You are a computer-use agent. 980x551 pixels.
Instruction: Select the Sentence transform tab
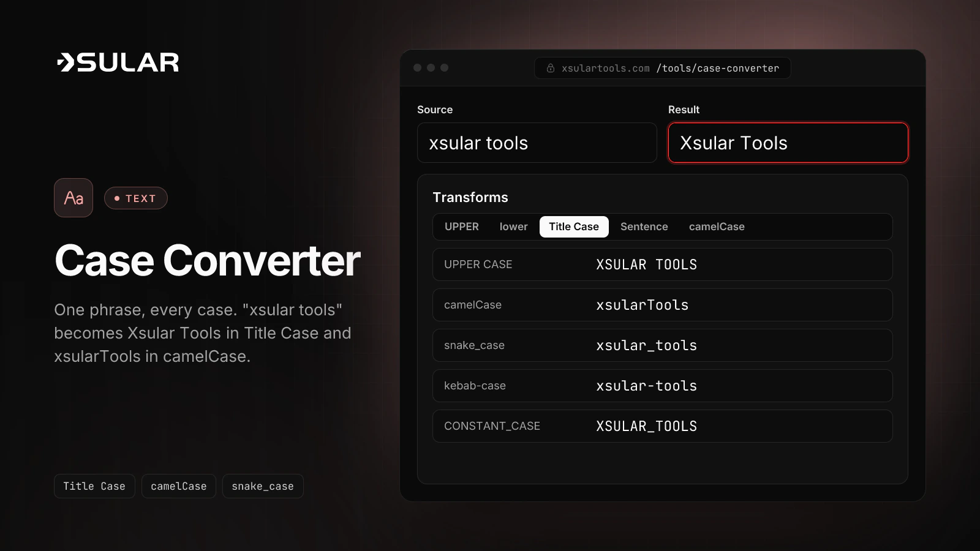coord(644,227)
